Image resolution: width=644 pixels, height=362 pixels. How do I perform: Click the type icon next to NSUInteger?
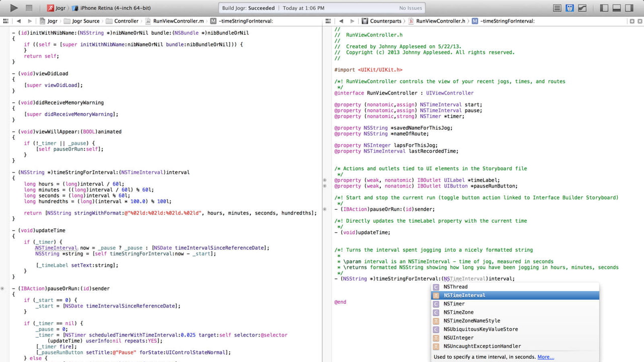click(x=436, y=338)
